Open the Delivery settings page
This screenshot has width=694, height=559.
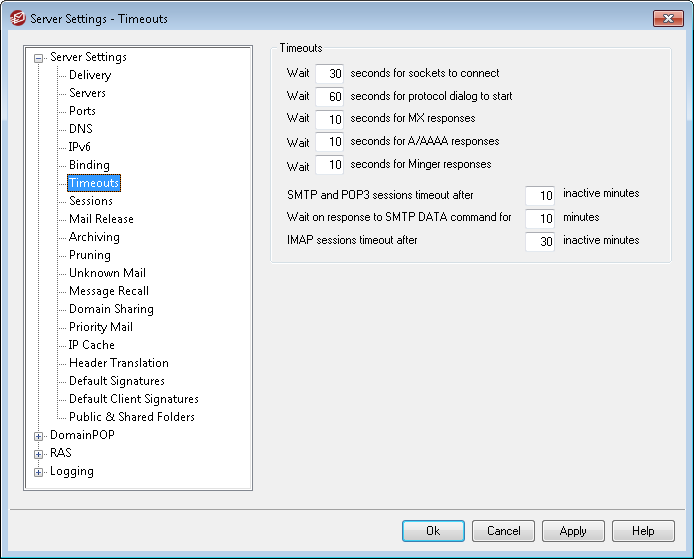90,75
